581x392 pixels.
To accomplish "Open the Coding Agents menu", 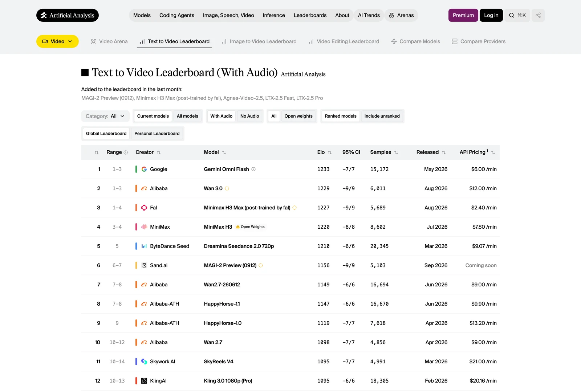I will 177,15.
